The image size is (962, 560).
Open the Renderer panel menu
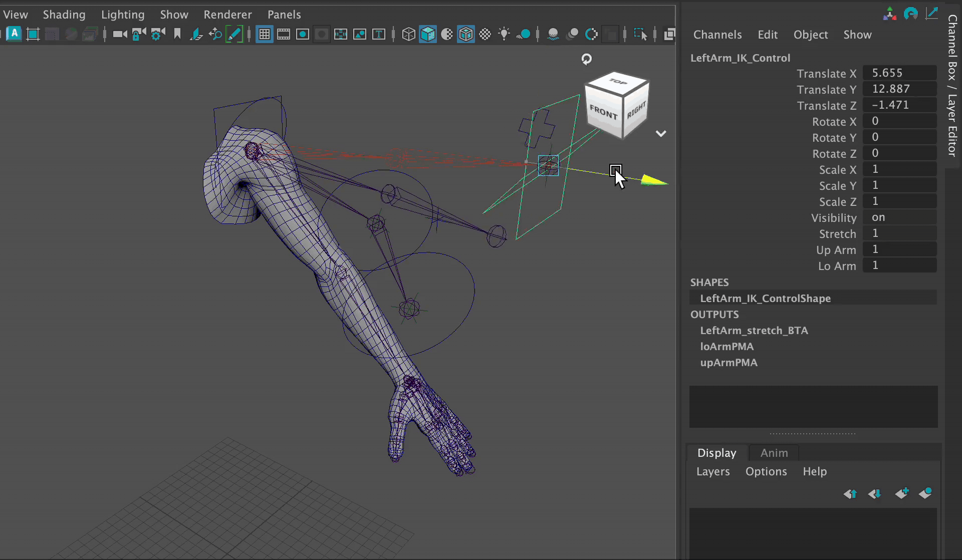227,15
